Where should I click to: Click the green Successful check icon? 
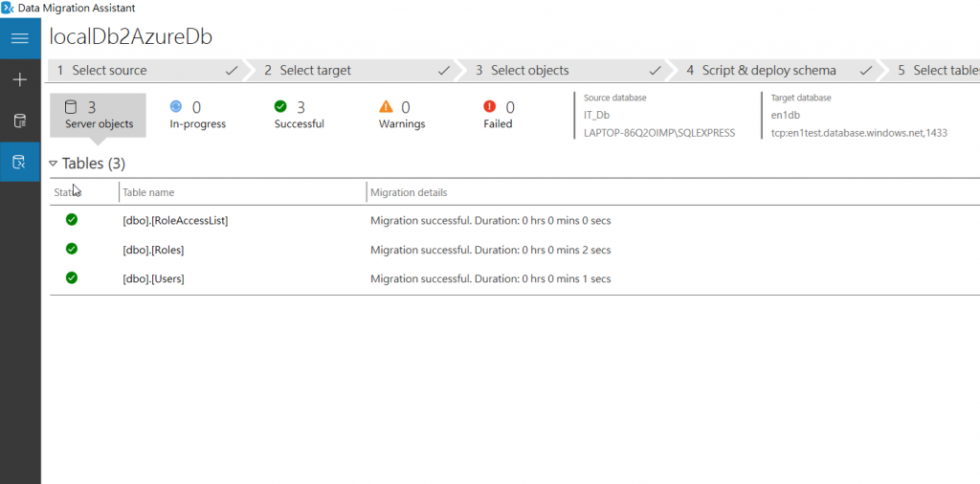(x=280, y=107)
